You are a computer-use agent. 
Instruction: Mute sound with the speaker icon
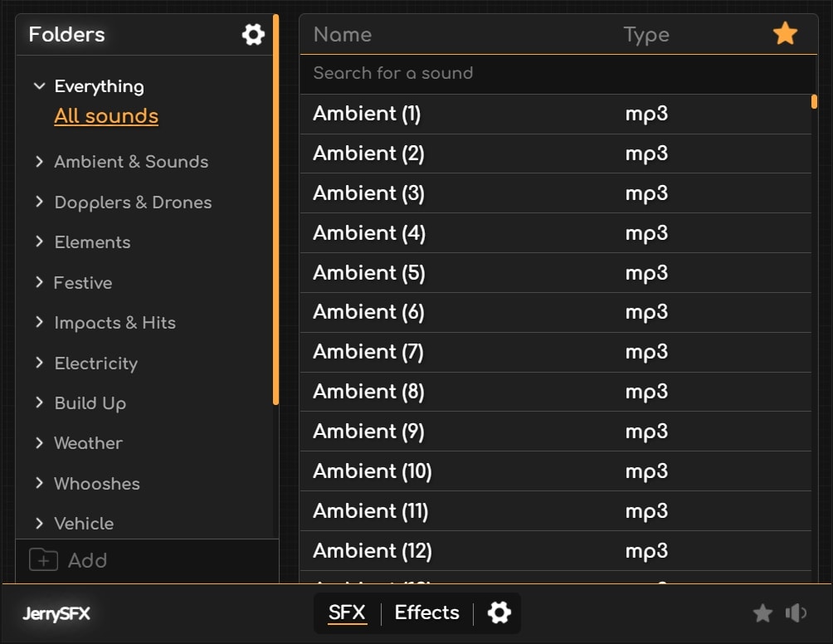pos(796,613)
